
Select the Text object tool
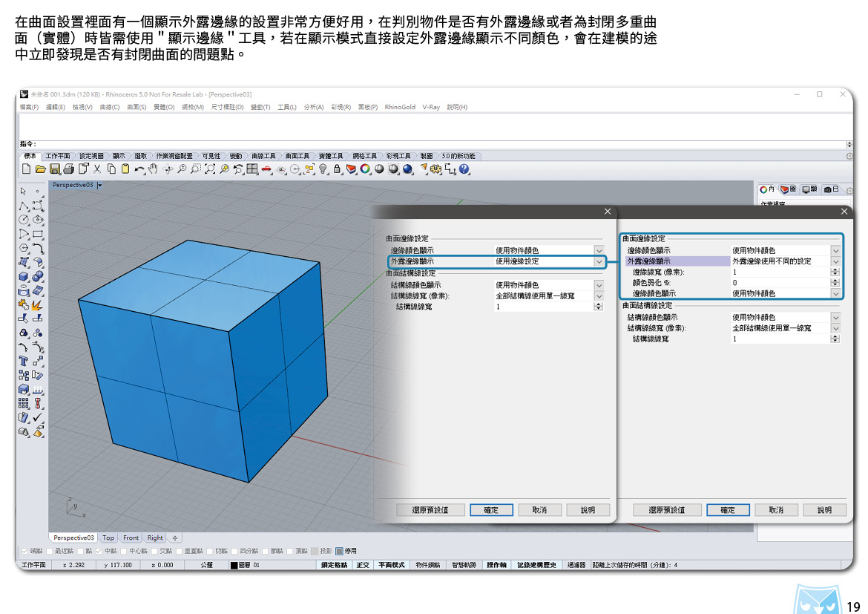(23, 362)
